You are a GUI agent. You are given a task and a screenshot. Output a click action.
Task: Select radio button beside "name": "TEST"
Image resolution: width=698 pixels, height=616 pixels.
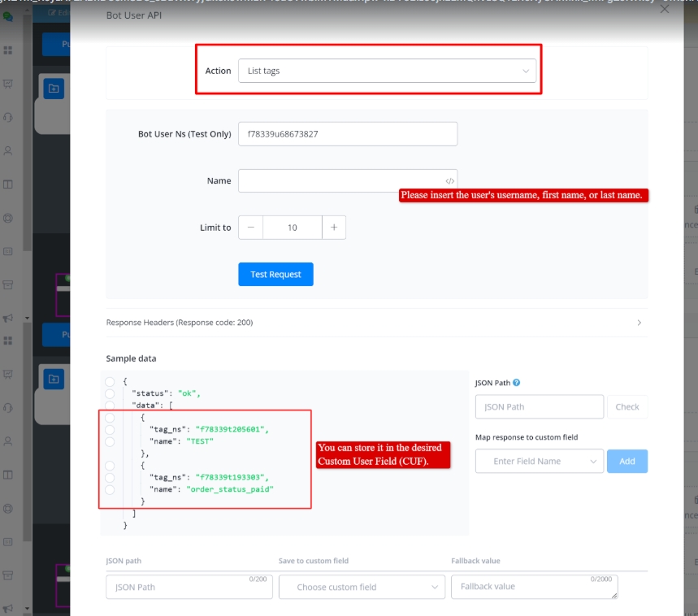pos(110,442)
